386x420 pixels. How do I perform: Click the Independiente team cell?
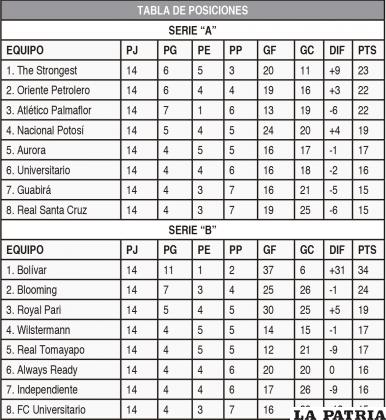(x=61, y=390)
